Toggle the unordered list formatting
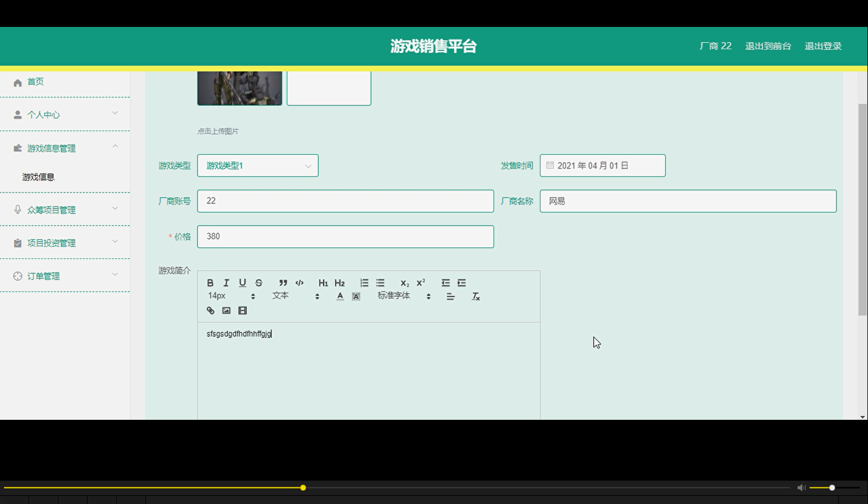The image size is (868, 504). click(380, 282)
